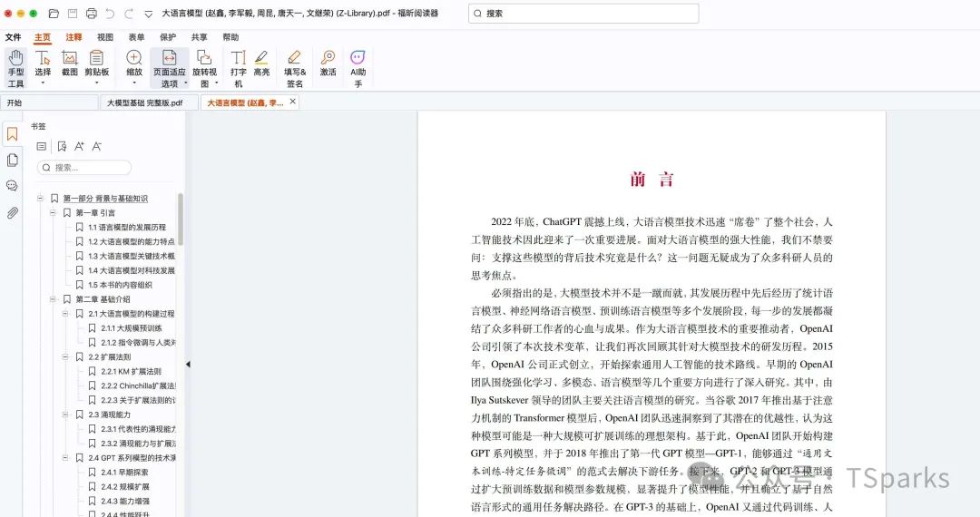This screenshot has width=980, height=517.
Task: Open the Attachments paperclip panel icon
Action: pos(12,213)
